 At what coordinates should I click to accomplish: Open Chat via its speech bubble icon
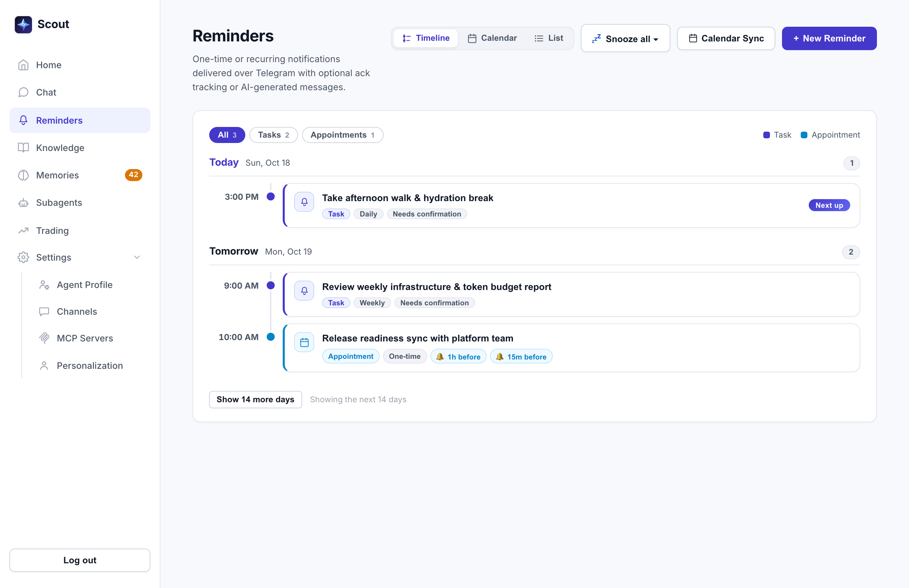point(23,93)
